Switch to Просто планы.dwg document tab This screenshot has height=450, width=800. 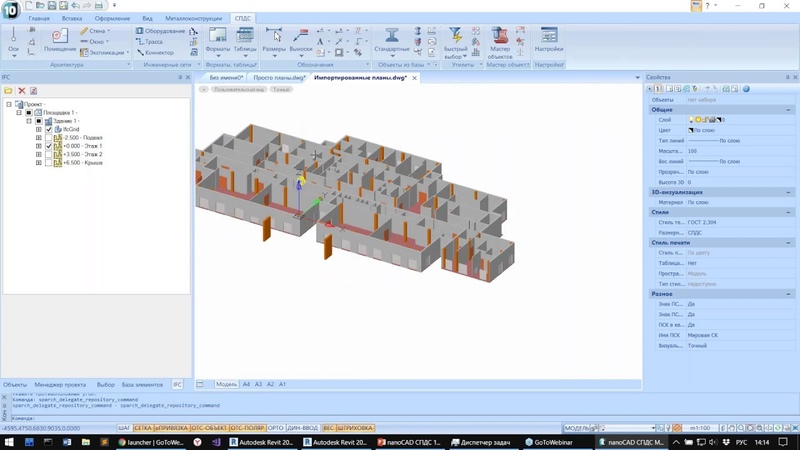(279, 78)
